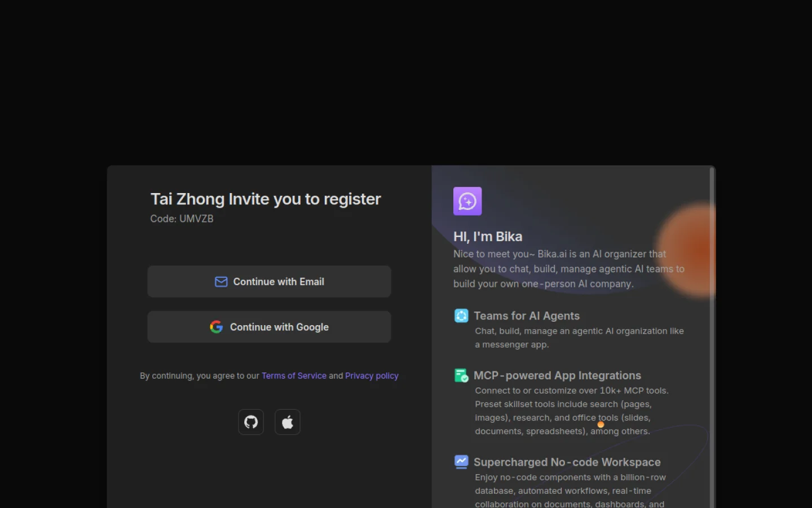The width and height of the screenshot is (812, 508).
Task: Click the 'Nice to meet you~' intro paragraph
Action: pyautogui.click(x=569, y=269)
